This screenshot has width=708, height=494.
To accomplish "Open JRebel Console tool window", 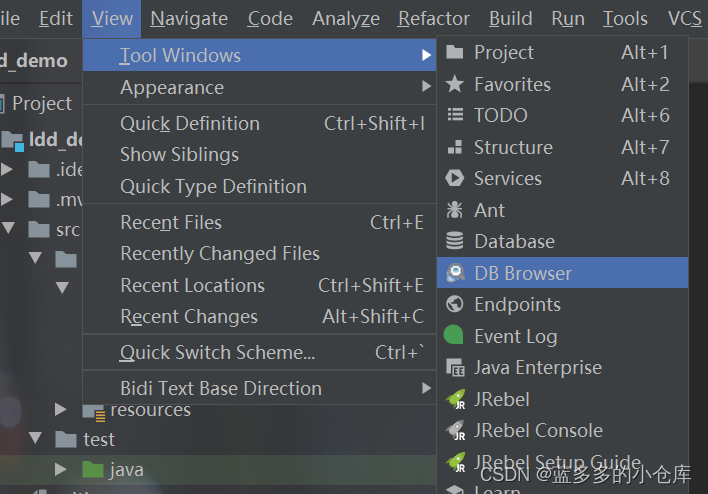I will [x=562, y=430].
